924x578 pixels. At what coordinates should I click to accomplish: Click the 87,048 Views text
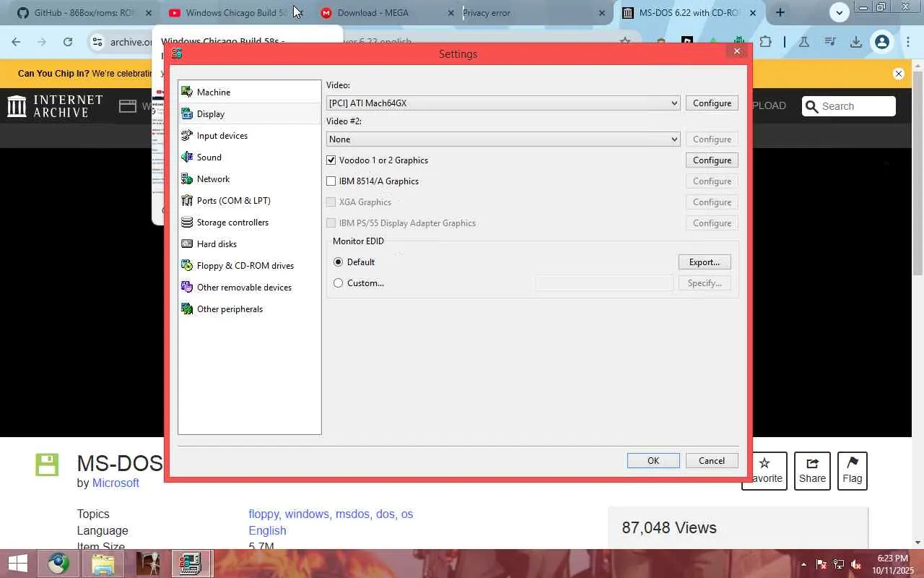tap(669, 528)
